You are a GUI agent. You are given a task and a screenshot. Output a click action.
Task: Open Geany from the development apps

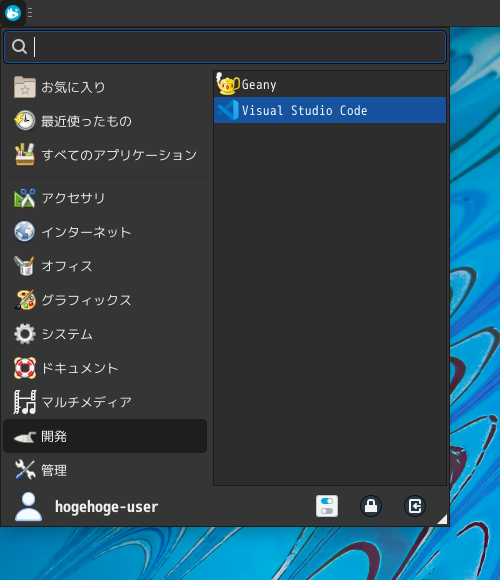click(330, 84)
